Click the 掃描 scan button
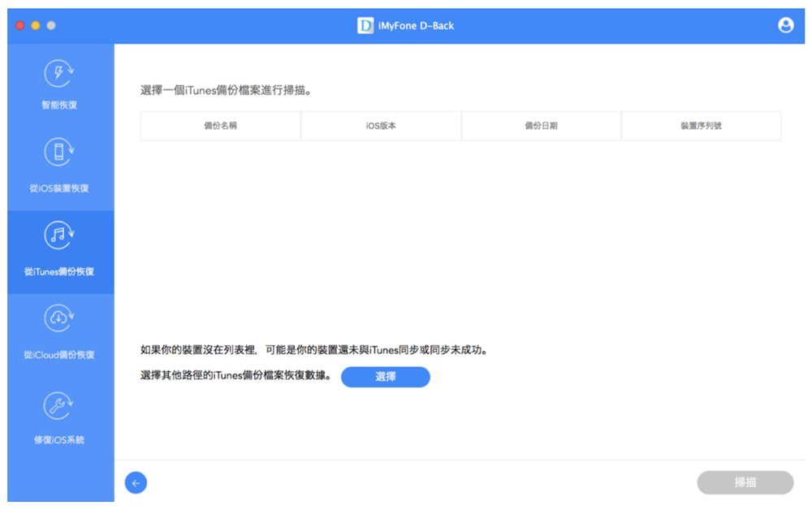This screenshot has width=812, height=510. click(745, 482)
